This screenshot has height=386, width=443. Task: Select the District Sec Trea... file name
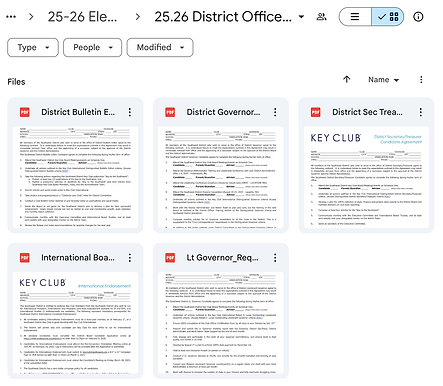coord(367,112)
